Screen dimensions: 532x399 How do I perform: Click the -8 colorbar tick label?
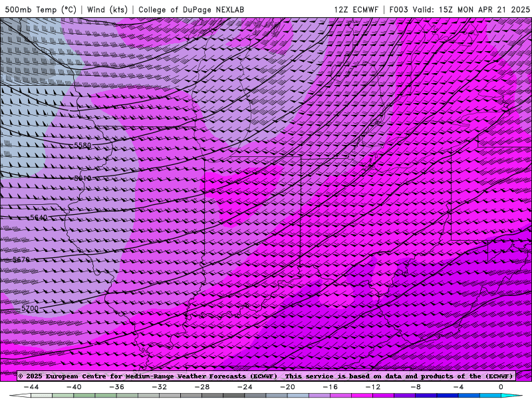(x=416, y=387)
